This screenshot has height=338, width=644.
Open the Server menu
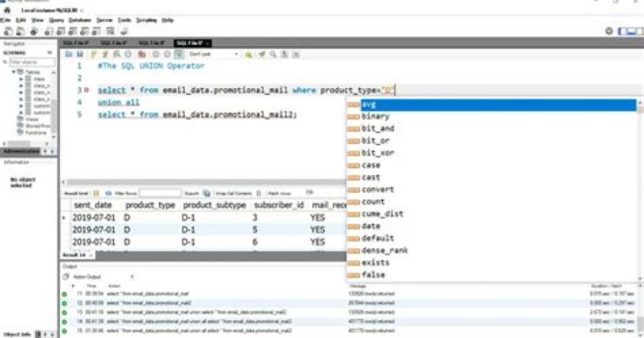coord(104,20)
